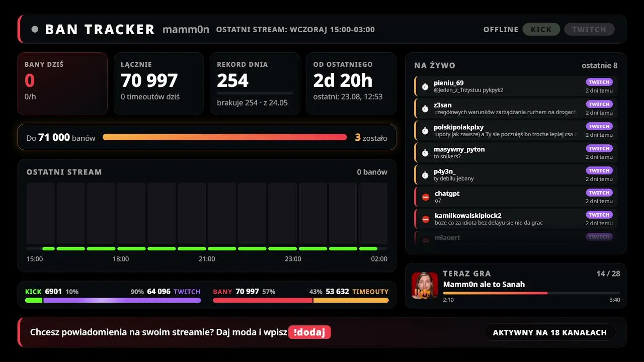Click the TWITCH badge on chatgpt row
Image resolution: width=644 pixels, height=362 pixels.
[599, 193]
